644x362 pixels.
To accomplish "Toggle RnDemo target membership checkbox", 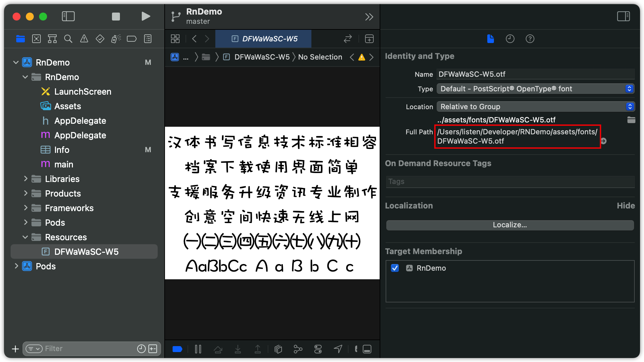I will (x=395, y=268).
